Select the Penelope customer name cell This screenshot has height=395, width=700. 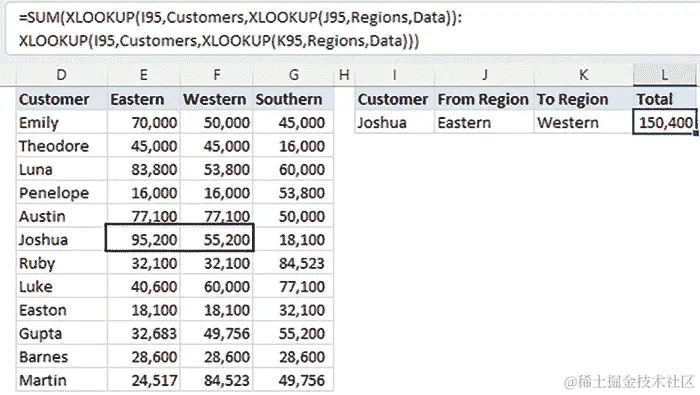(x=62, y=193)
